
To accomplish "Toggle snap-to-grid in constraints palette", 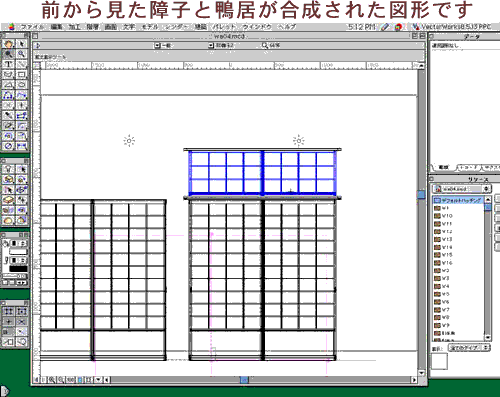I will (x=9, y=311).
